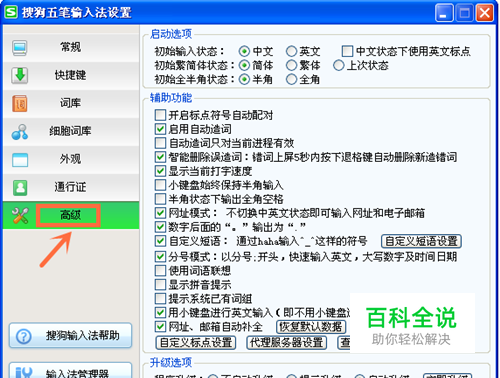
Task: Check 提示系统已有词组
Action: coord(160,299)
